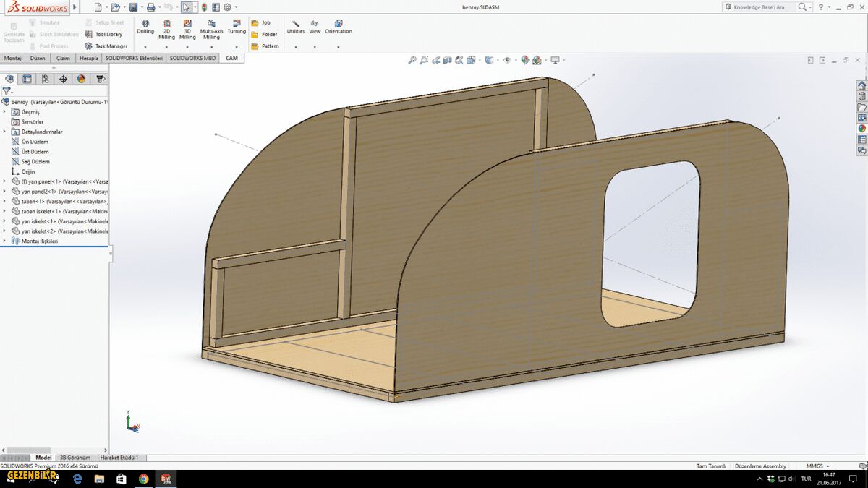Viewport: 868px width, 488px height.
Task: Expand the Geçmiş tree node
Action: coord(5,112)
